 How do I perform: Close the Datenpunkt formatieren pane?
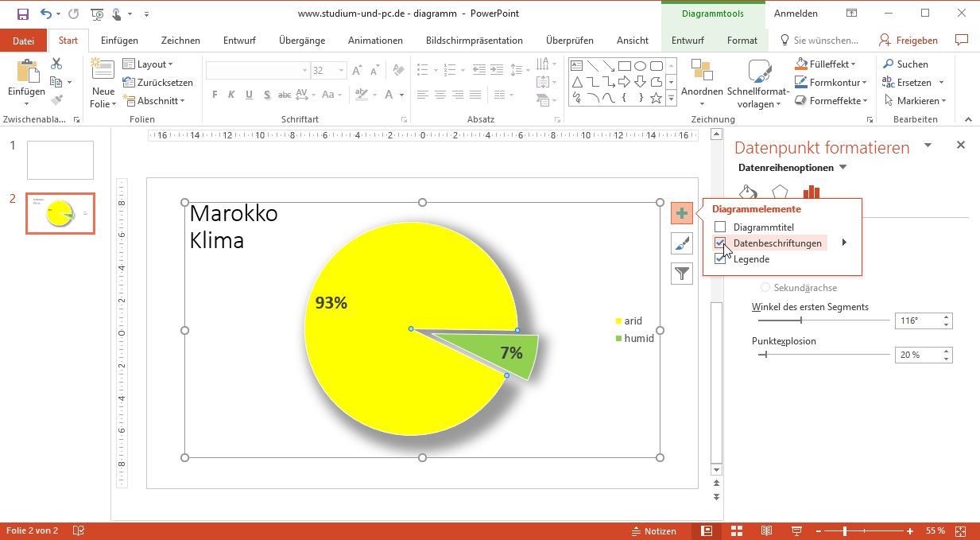pos(960,145)
